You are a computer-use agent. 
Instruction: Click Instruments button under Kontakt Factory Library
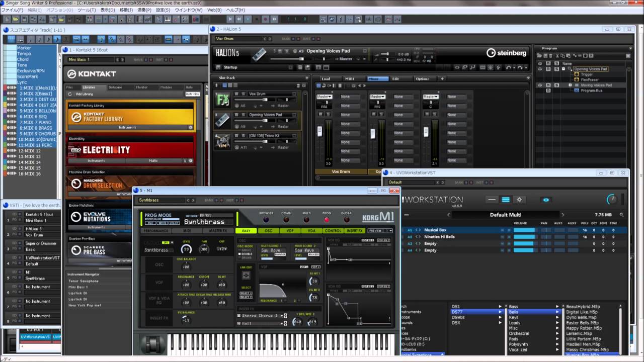[x=127, y=128]
